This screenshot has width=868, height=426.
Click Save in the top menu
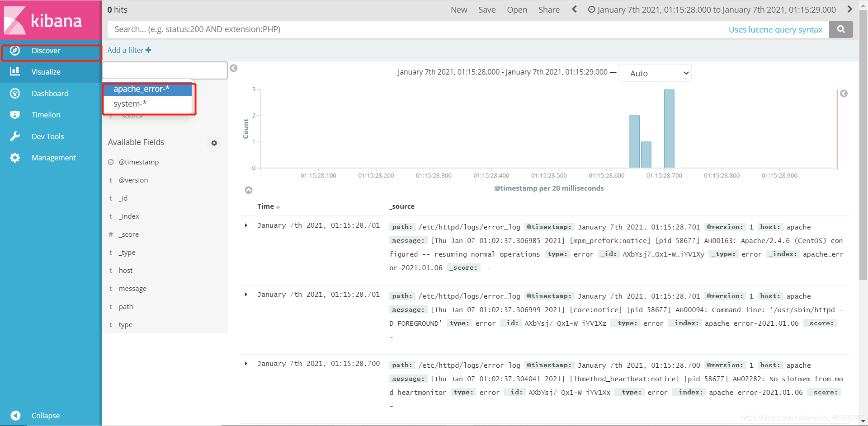point(487,9)
